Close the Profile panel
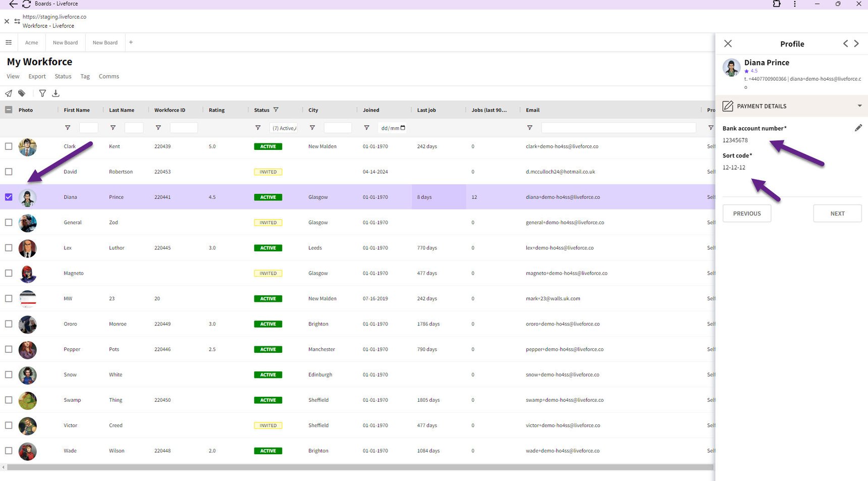Image resolution: width=868 pixels, height=481 pixels. click(x=728, y=43)
